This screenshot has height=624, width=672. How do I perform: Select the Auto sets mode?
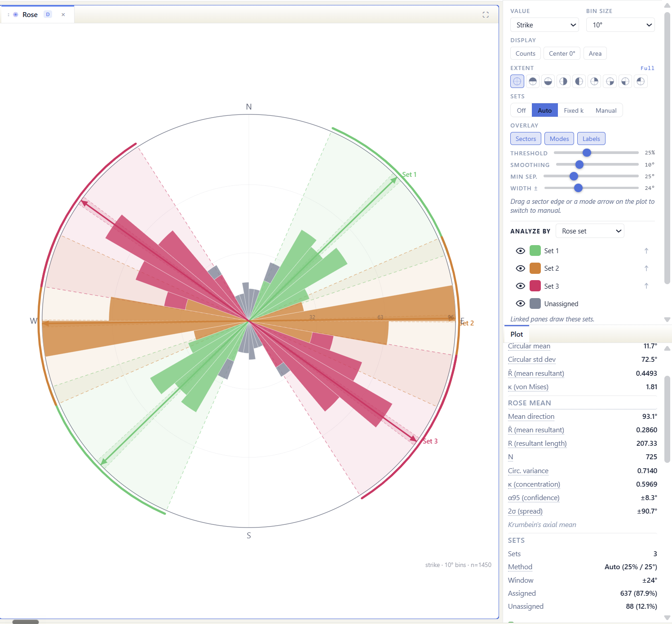coord(544,110)
